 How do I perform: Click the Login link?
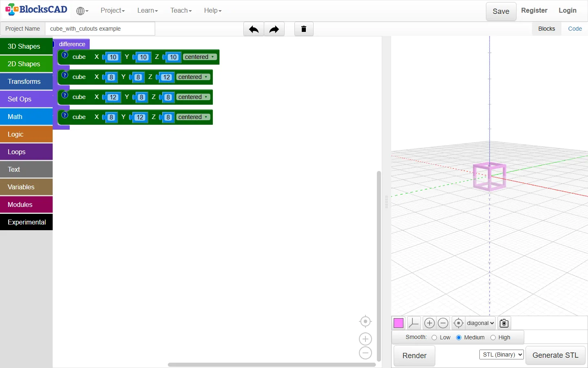tap(568, 11)
